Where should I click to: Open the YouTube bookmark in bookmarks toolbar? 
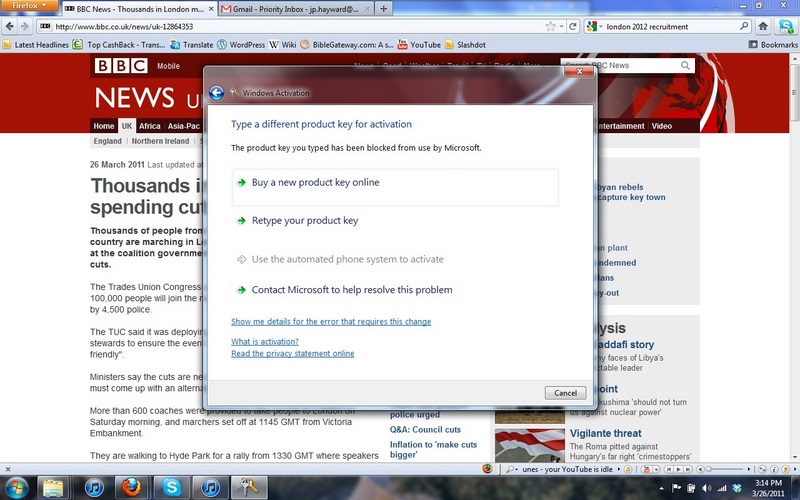pyautogui.click(x=419, y=44)
